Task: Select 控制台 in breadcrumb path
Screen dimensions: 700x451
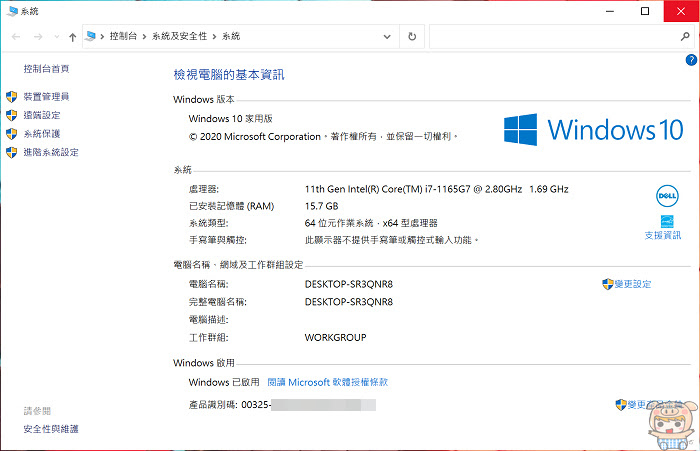Action: [123, 36]
